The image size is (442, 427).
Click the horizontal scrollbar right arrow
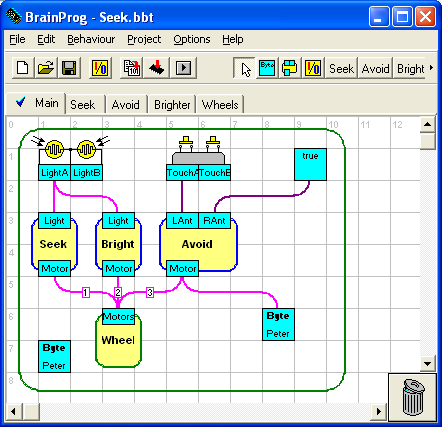(x=379, y=411)
